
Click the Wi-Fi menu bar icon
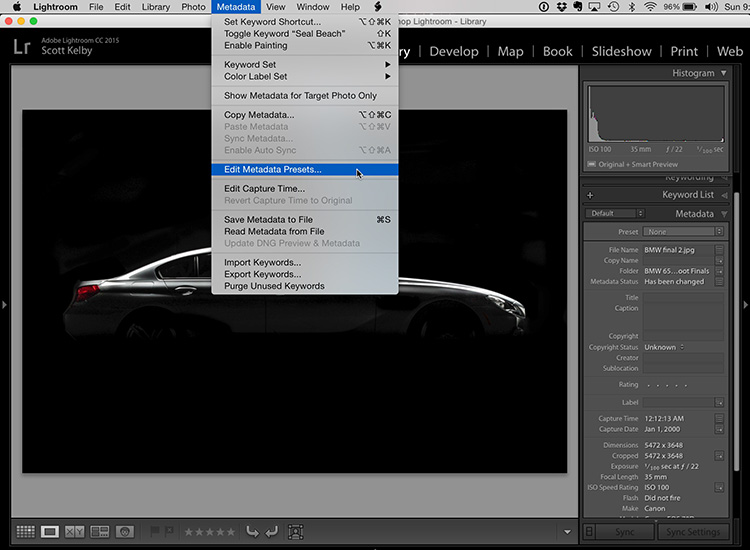pyautogui.click(x=650, y=7)
